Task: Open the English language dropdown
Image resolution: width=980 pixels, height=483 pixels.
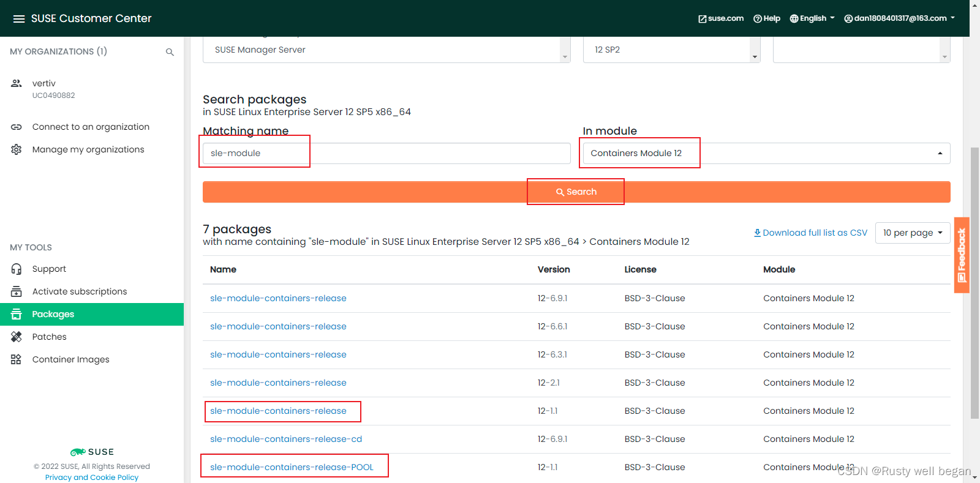Action: tap(812, 18)
